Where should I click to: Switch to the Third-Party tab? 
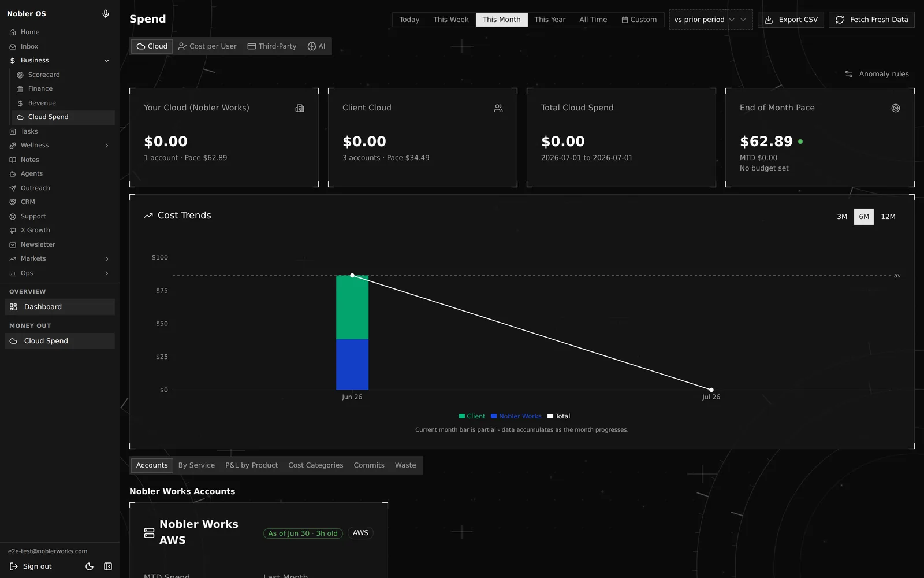272,46
